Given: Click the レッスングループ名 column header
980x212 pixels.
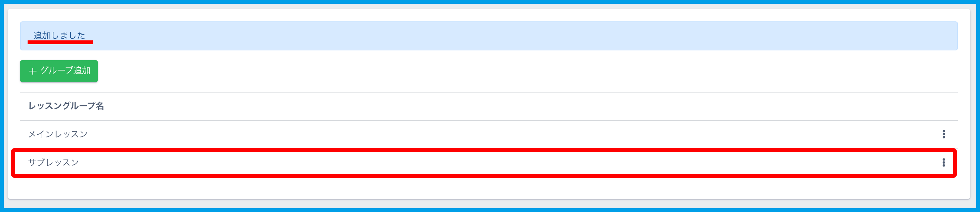Looking at the screenshot, I should 66,106.
